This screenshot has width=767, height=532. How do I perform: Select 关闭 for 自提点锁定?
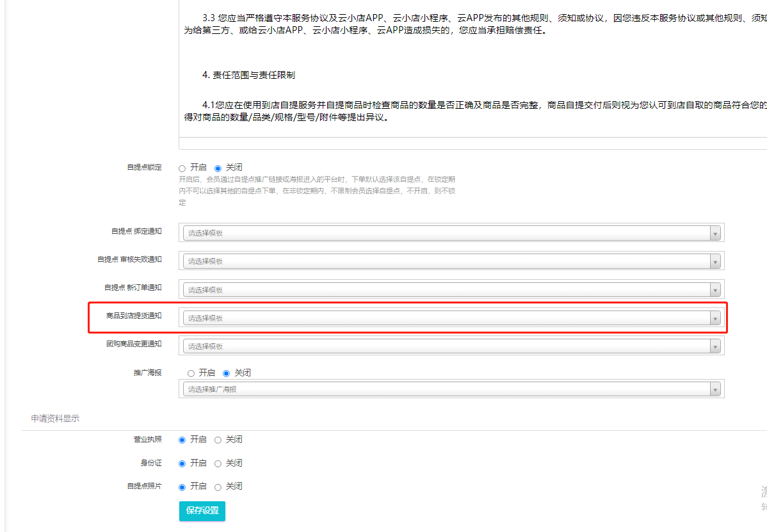[x=218, y=168]
